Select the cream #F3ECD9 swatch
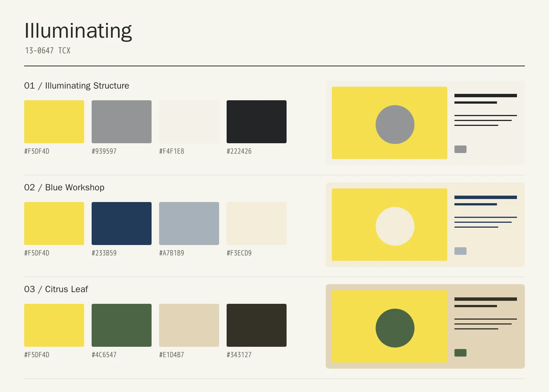Viewport: 549px width, 392px height. coord(256,224)
